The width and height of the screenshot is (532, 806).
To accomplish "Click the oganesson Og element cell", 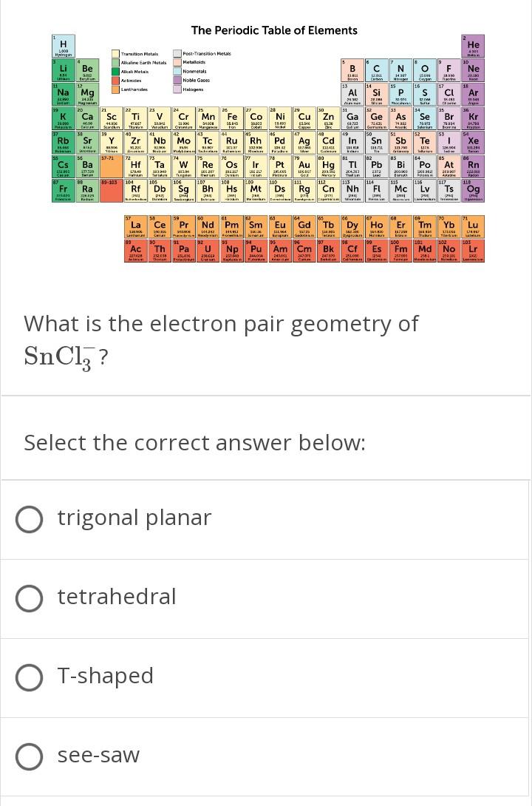I will pyautogui.click(x=473, y=190).
